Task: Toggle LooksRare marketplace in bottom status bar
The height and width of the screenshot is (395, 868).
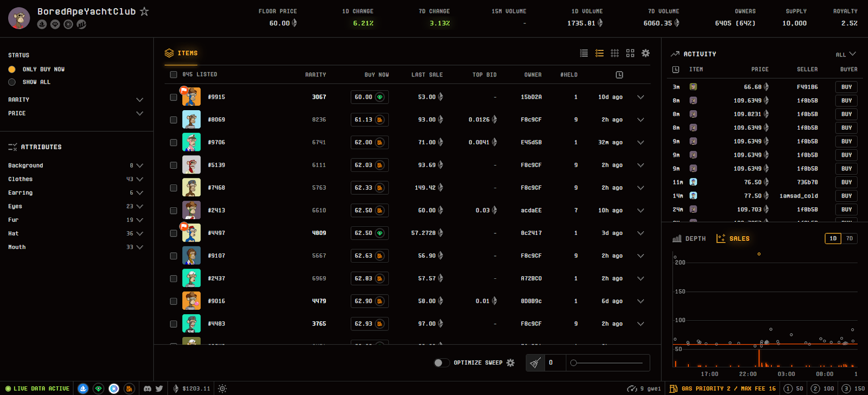Action: [x=98, y=388]
